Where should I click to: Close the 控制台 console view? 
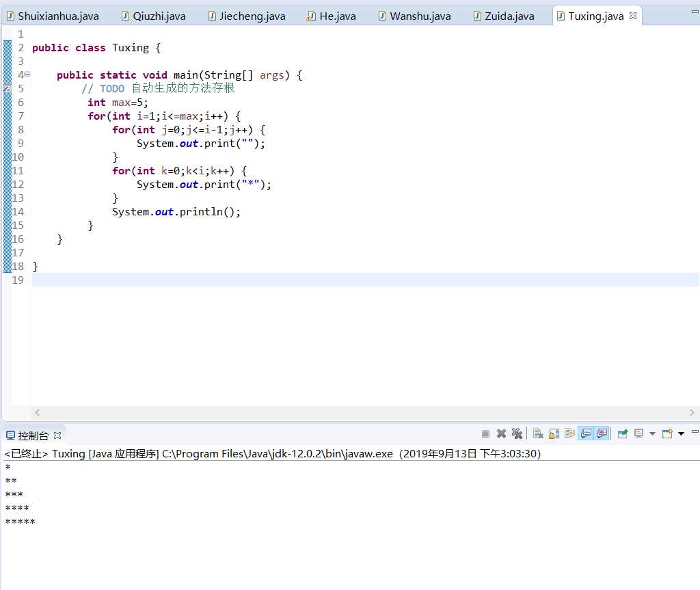pyautogui.click(x=57, y=435)
